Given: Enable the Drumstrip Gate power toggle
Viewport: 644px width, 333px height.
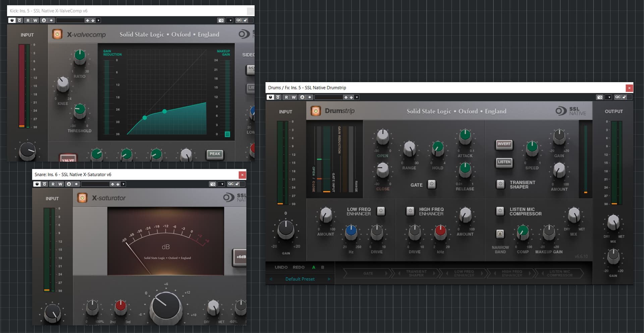Looking at the screenshot, I should 432,184.
